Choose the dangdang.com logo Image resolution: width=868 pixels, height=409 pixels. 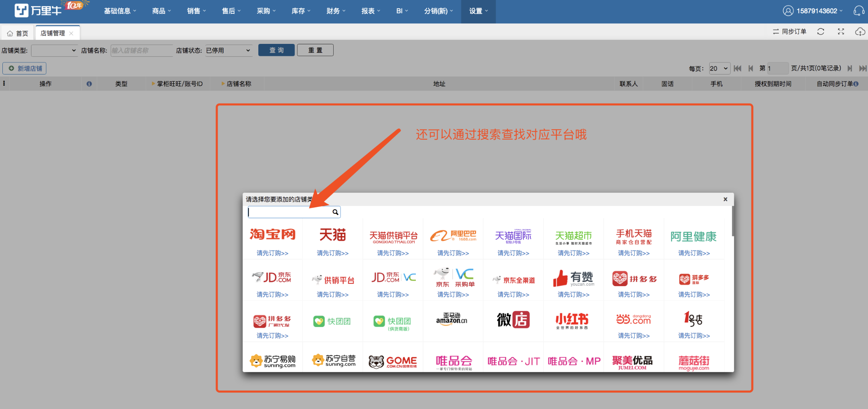click(x=633, y=319)
